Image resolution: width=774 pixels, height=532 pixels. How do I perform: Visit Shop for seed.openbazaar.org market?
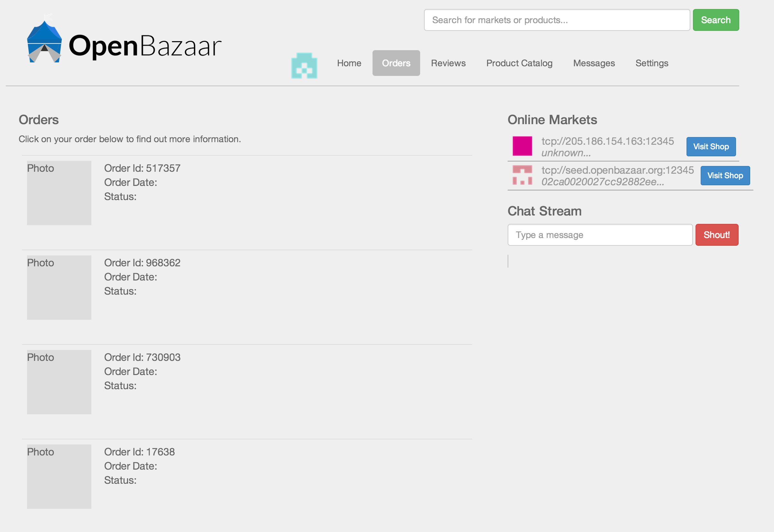(x=725, y=176)
